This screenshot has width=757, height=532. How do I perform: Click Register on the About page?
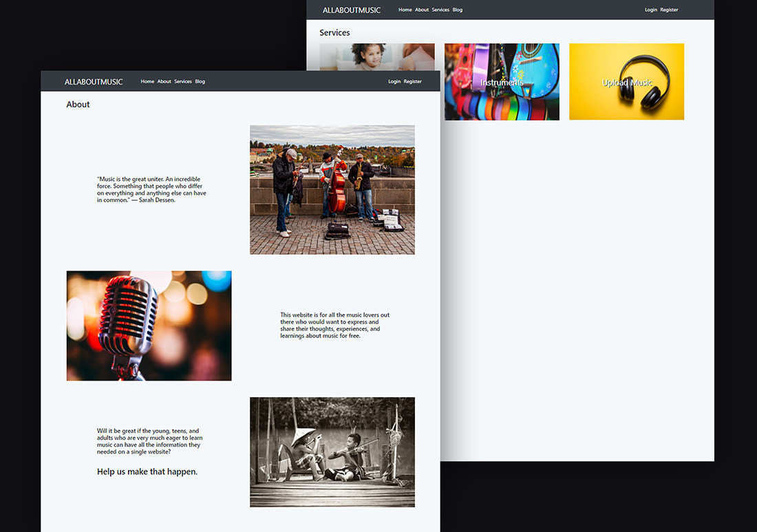point(413,82)
